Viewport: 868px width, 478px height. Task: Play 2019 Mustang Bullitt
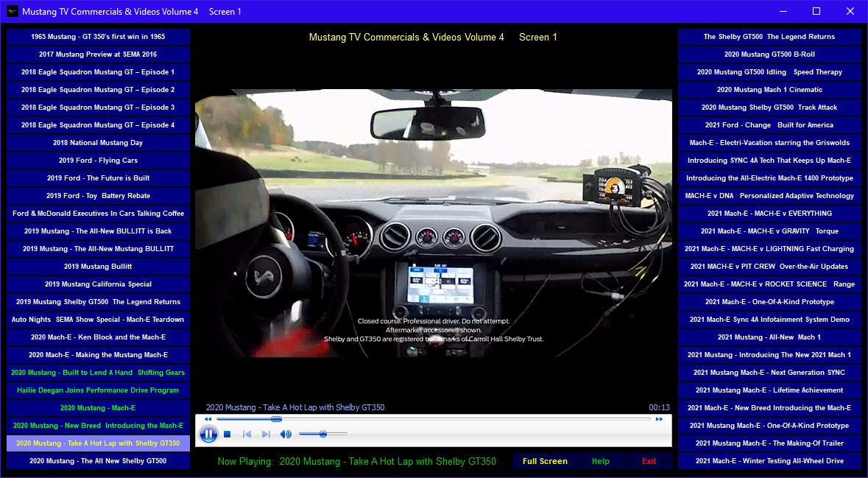pyautogui.click(x=98, y=267)
